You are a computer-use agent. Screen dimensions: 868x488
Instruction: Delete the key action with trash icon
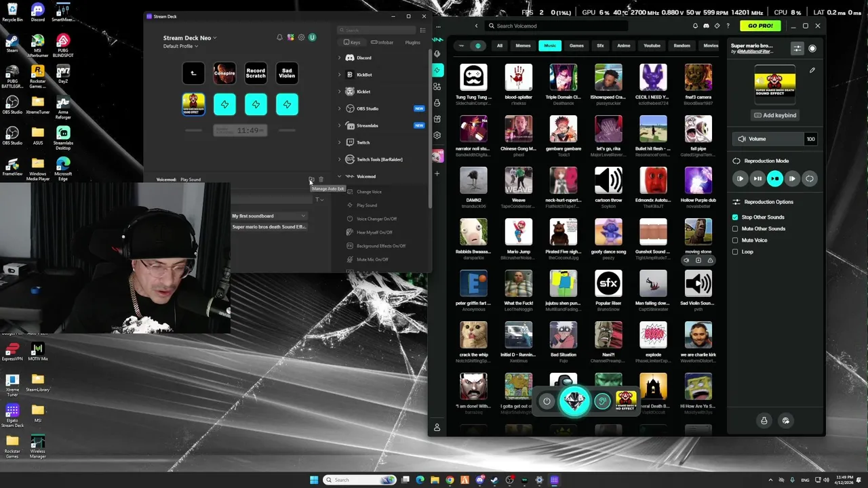coord(321,180)
